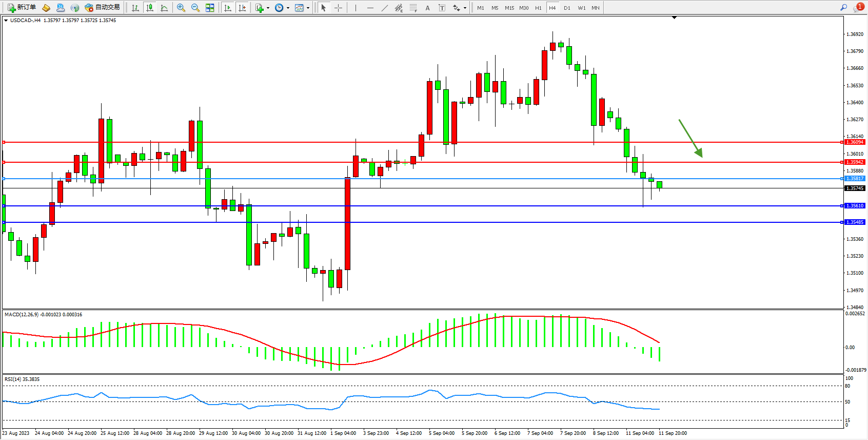Image resolution: width=868 pixels, height=440 pixels.
Task: Toggle the AutoTrading (自动交易) button
Action: point(102,8)
